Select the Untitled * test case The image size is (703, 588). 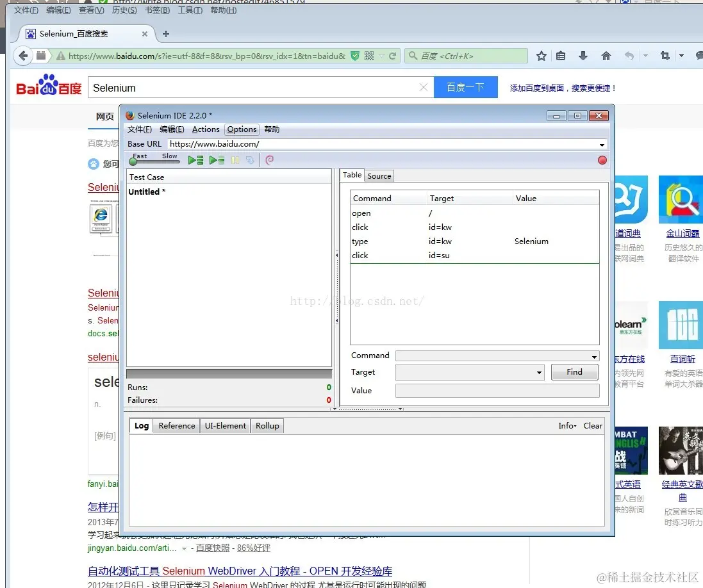(147, 192)
